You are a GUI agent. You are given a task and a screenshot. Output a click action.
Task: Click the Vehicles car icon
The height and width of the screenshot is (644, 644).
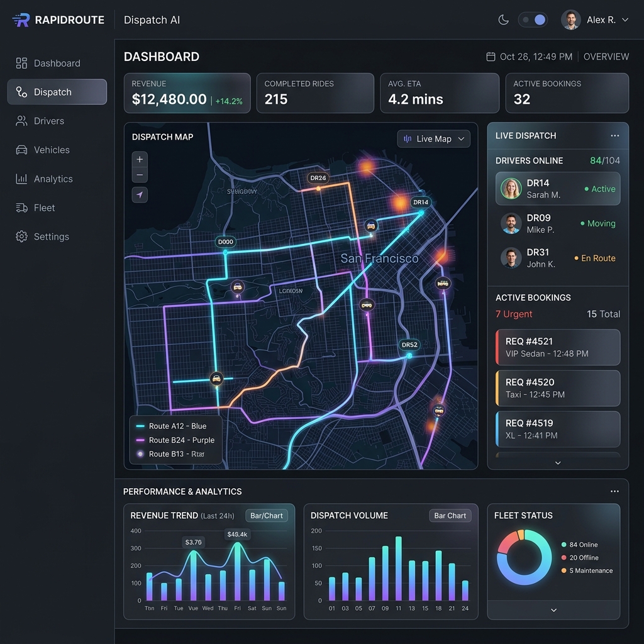coord(21,150)
